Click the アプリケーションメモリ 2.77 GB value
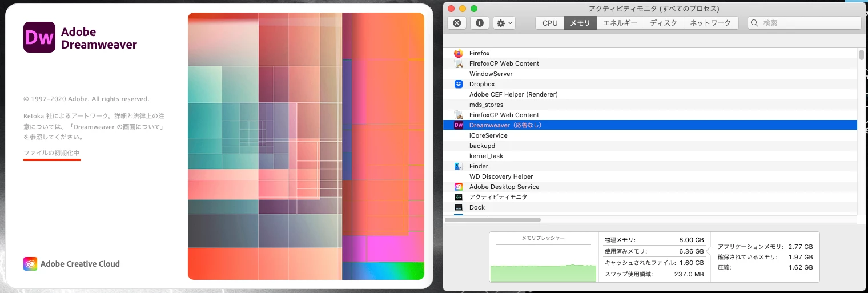The image size is (868, 293). pos(800,247)
